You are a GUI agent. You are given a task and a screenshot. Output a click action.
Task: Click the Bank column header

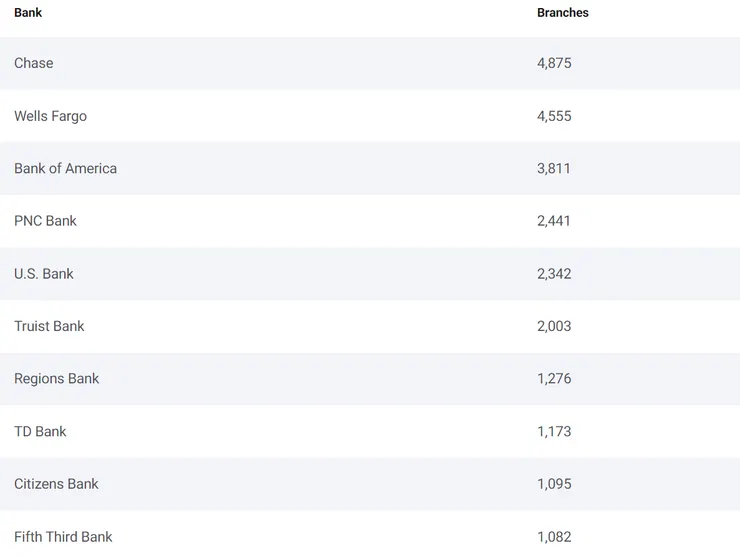pos(28,13)
